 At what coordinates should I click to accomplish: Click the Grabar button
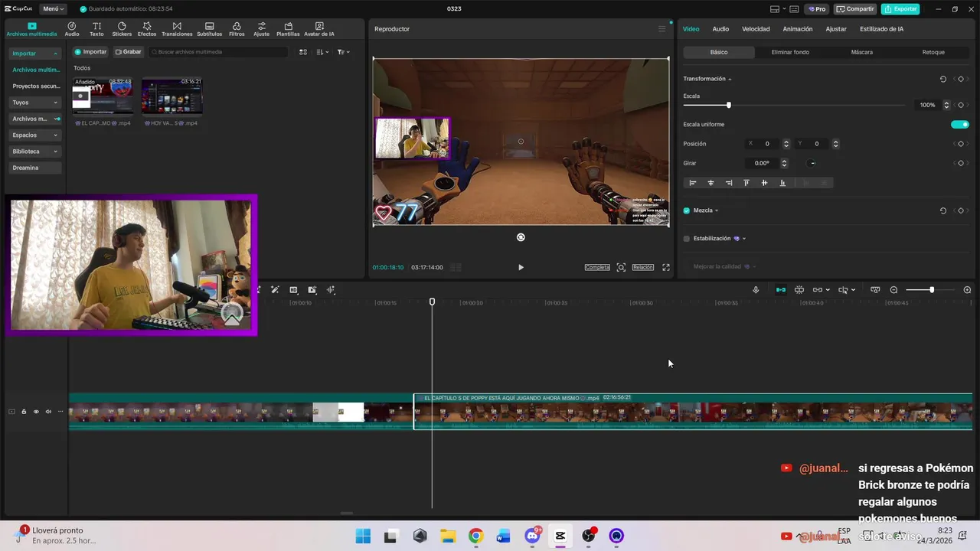click(x=129, y=52)
